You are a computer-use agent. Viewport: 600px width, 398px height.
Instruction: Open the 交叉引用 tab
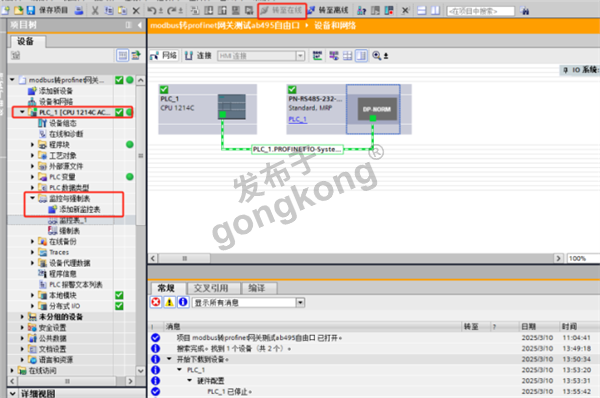pyautogui.click(x=211, y=288)
